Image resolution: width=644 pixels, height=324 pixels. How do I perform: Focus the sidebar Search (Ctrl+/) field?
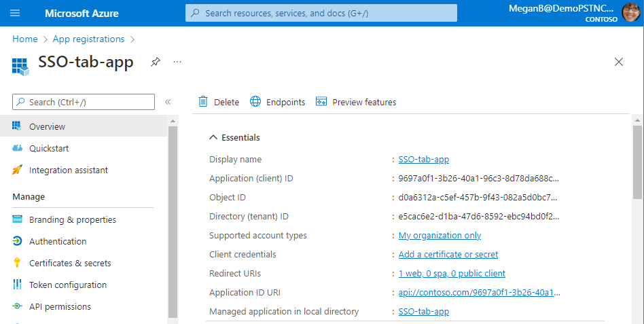84,102
